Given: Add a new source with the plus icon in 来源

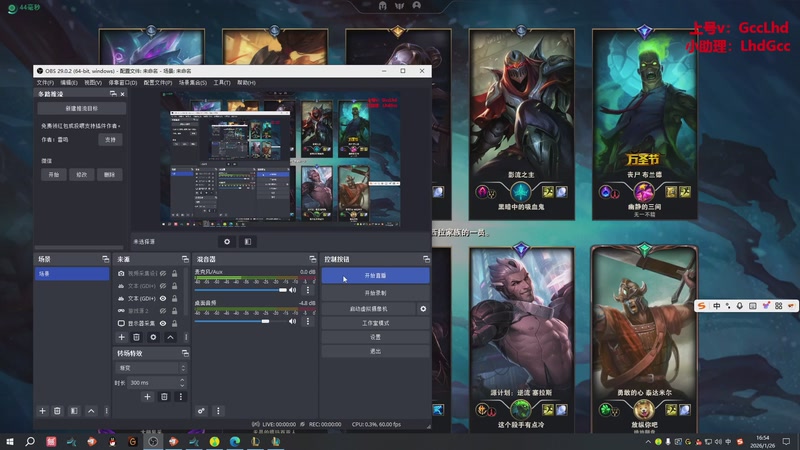Looking at the screenshot, I should pyautogui.click(x=121, y=337).
